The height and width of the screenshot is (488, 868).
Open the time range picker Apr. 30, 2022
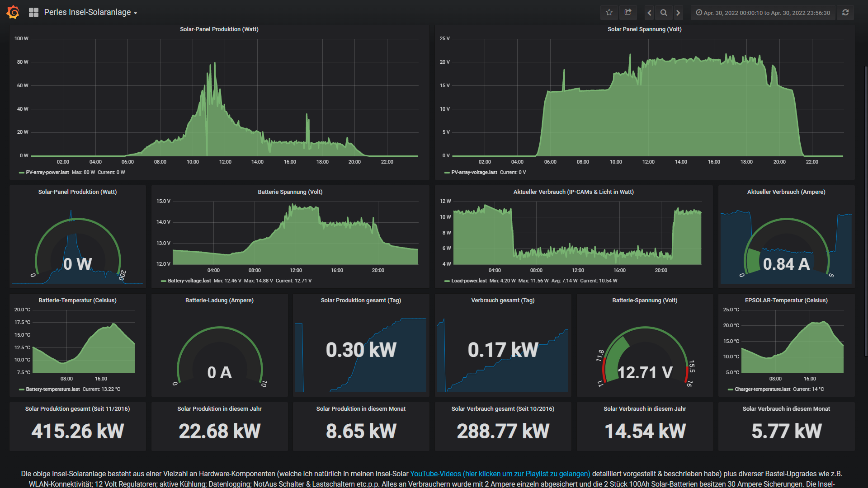point(763,13)
